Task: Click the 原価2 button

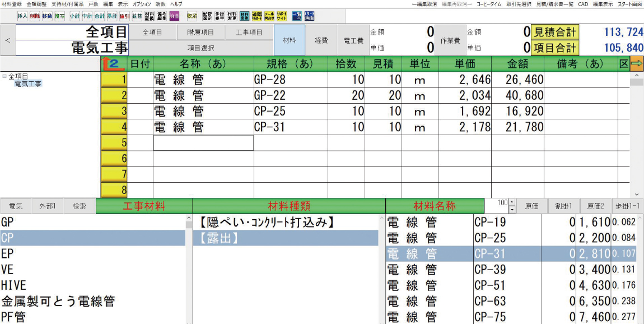Action: pos(595,206)
